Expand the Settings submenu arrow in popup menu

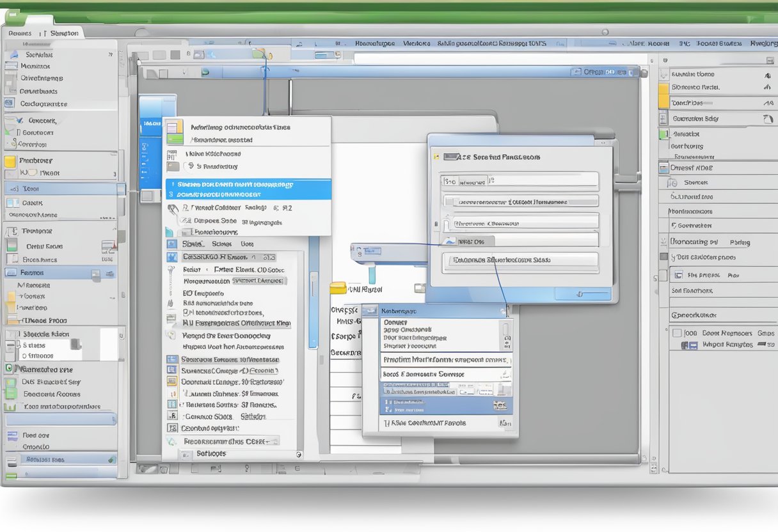click(x=296, y=454)
